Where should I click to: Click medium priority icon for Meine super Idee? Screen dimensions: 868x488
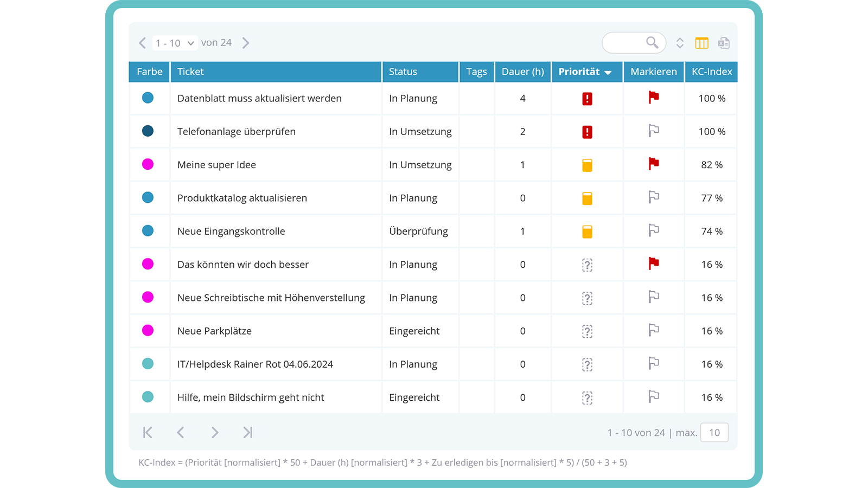pyautogui.click(x=587, y=165)
